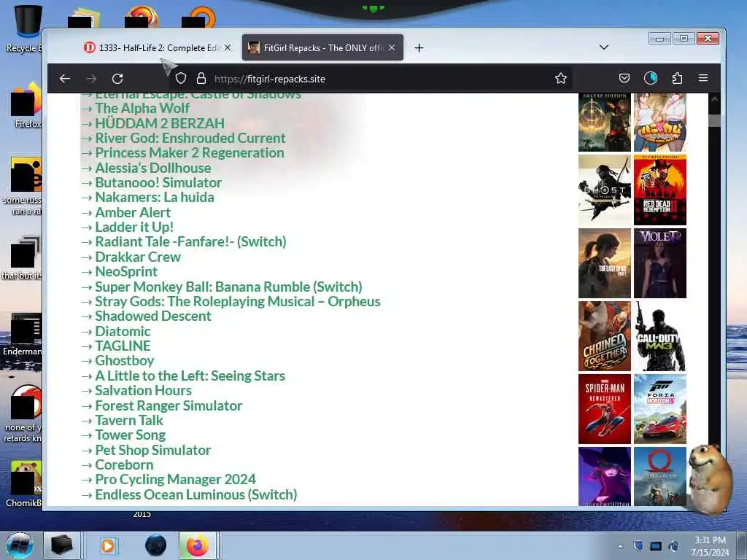747x560 pixels.
Task: Reload the FitGirl Repacks page
Action: [x=117, y=79]
